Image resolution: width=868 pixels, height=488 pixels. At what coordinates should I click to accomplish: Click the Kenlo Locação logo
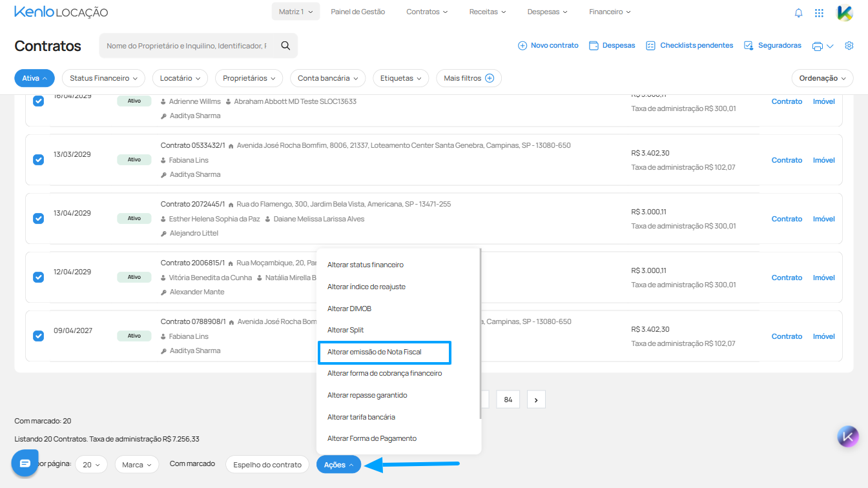pos(61,12)
